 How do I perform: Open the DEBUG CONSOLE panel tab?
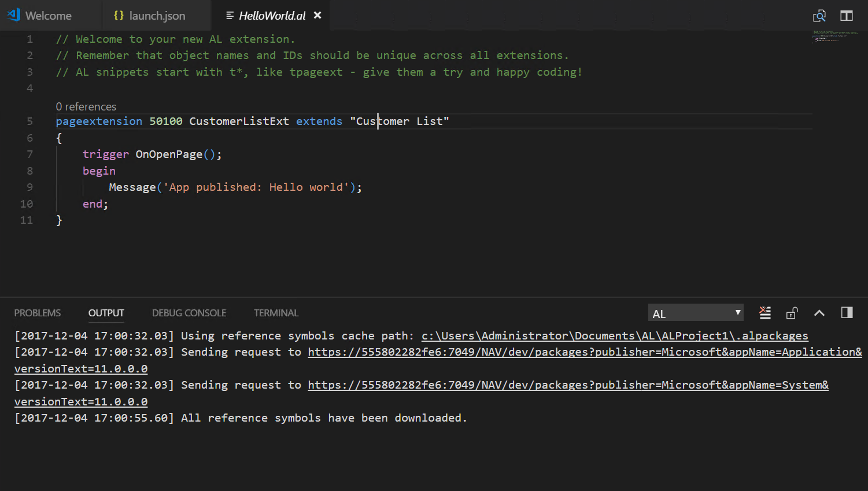coord(189,312)
